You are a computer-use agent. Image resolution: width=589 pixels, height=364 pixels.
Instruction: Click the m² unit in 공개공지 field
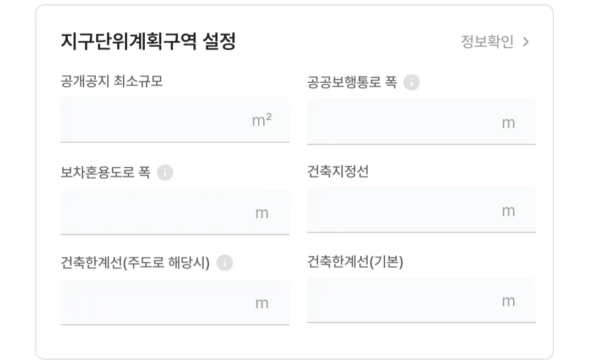(262, 120)
